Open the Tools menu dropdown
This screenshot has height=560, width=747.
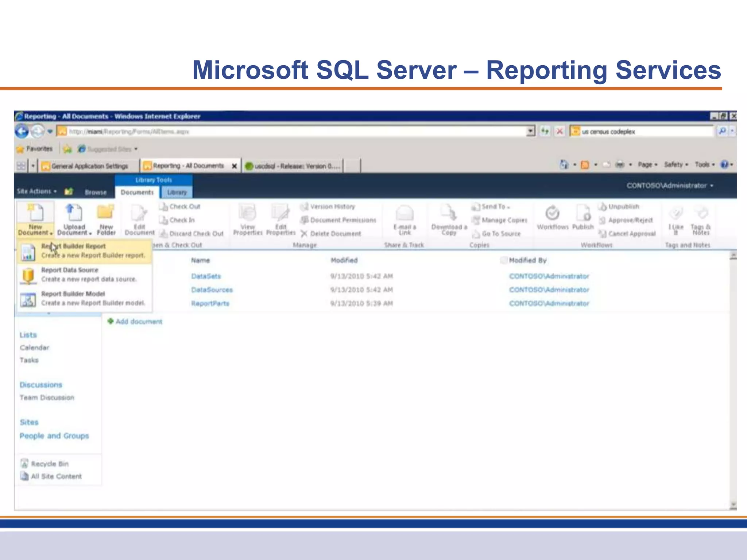point(704,165)
